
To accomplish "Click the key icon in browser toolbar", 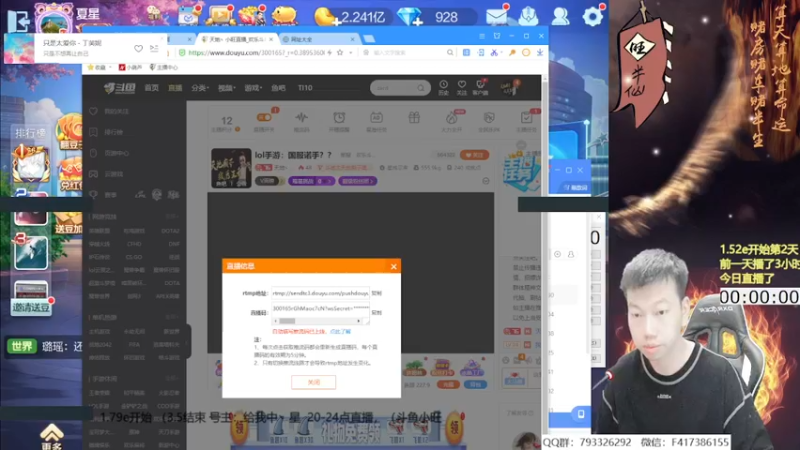I will [512, 53].
